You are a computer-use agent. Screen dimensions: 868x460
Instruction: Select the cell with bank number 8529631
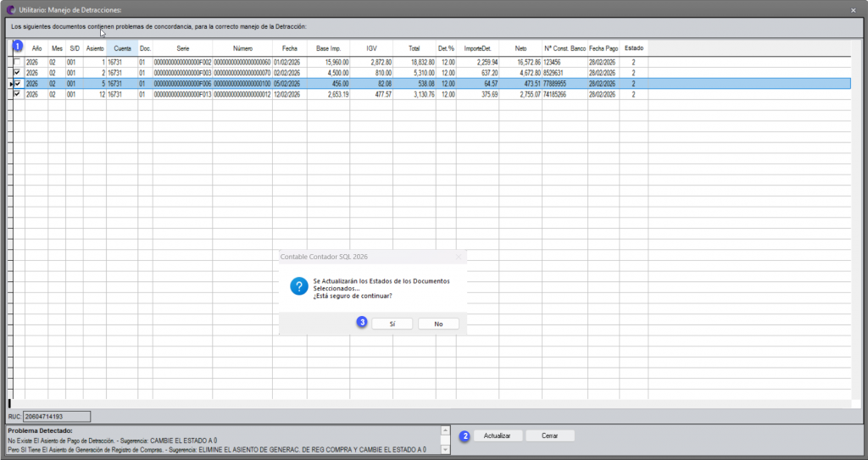[565, 73]
